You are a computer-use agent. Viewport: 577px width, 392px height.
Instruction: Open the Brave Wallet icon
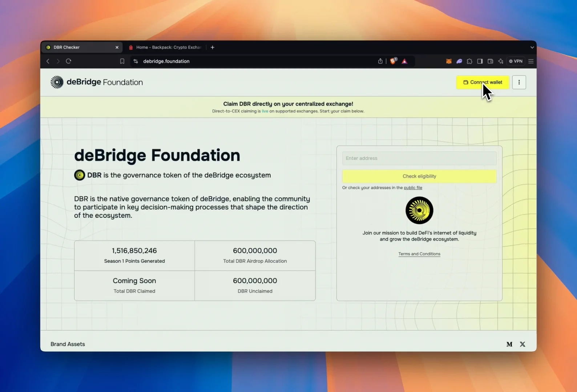(490, 61)
